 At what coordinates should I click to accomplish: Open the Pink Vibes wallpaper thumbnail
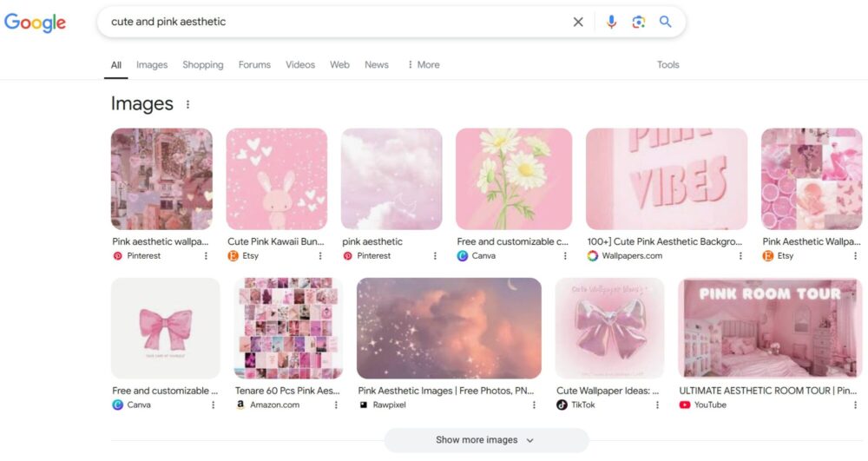666,179
